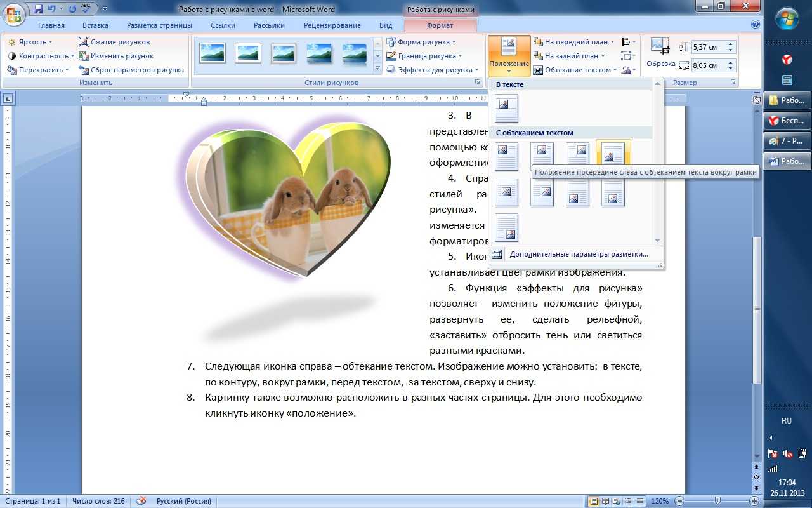The height and width of the screenshot is (508, 812).
Task: Increase picture height 5,37 см spinner
Action: click(731, 44)
